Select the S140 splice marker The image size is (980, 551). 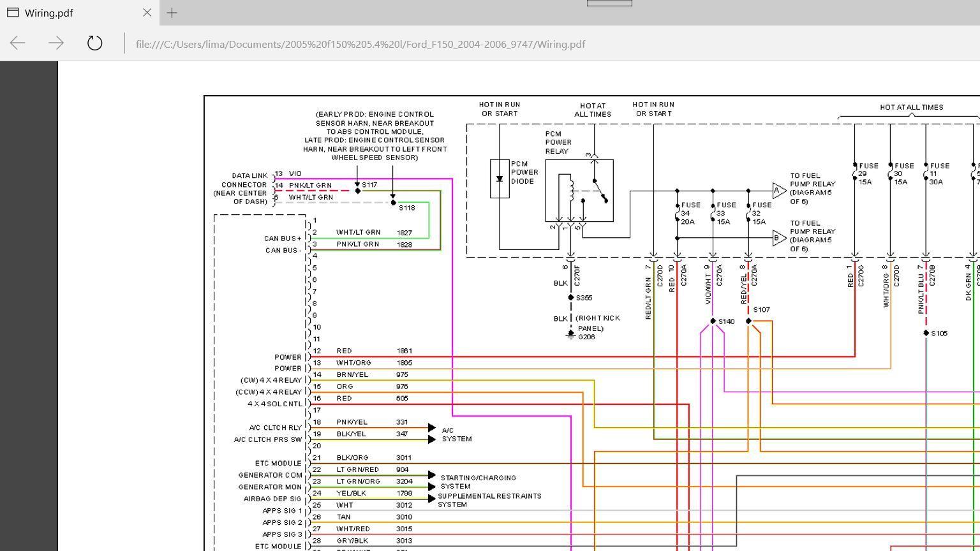[713, 321]
